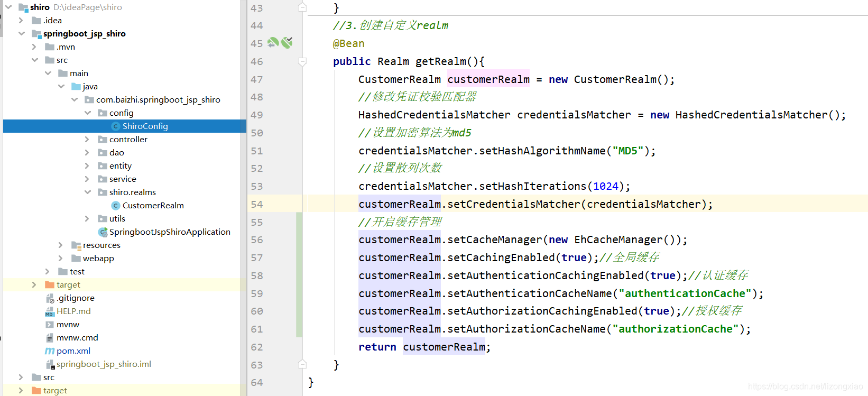Click the springboot_jsp_shiro.iml file icon
This screenshot has height=396, width=868.
coord(50,364)
